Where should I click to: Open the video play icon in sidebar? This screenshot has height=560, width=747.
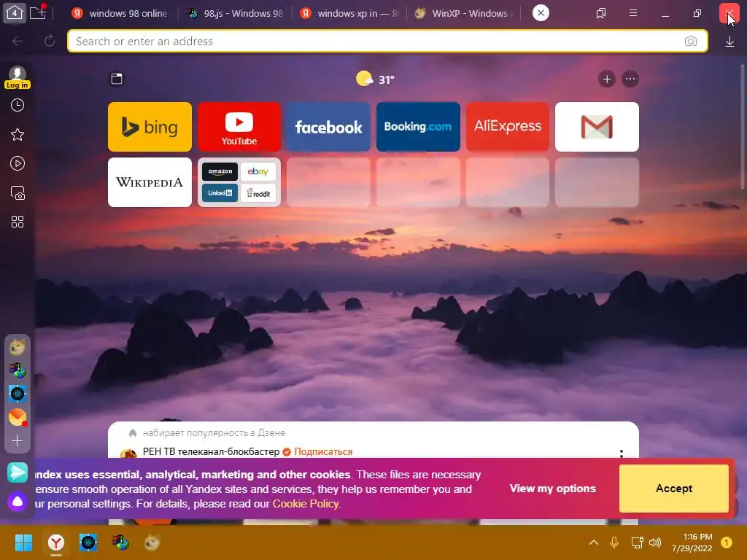[x=18, y=164]
